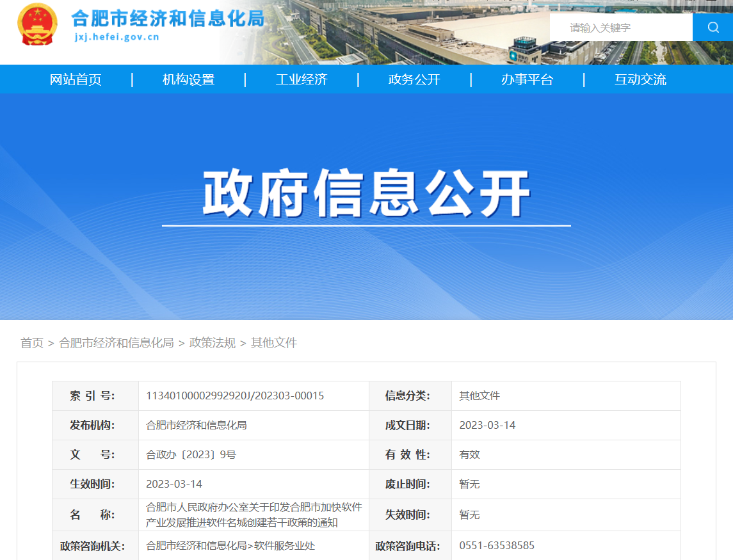
Task: Select 互动交流 in navigation bar
Action: [x=640, y=79]
